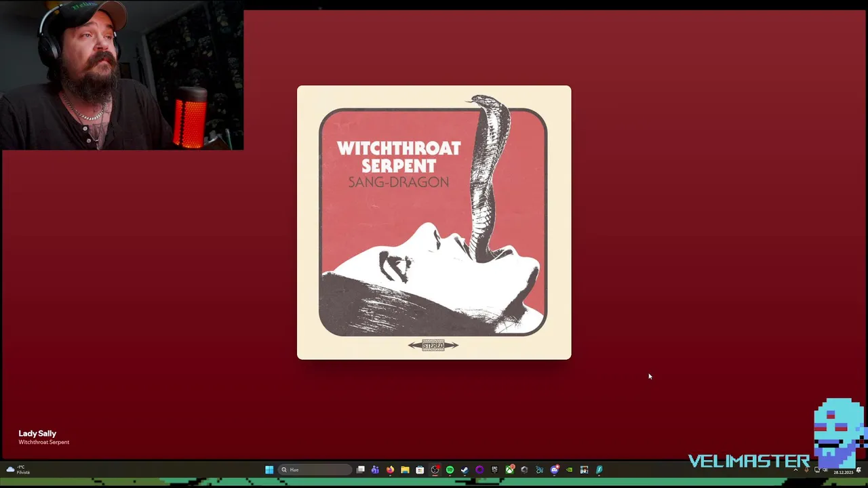This screenshot has width=868, height=488.
Task: Open the Xbox app from taskbar
Action: coord(509,470)
